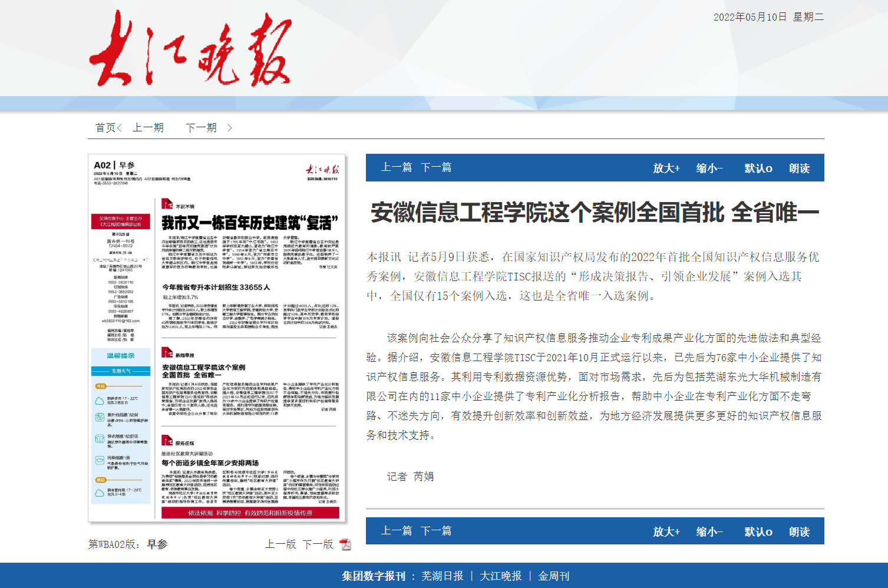Image resolution: width=888 pixels, height=588 pixels.
Task: Shrink text with top 缩小- button
Action: tap(709, 169)
